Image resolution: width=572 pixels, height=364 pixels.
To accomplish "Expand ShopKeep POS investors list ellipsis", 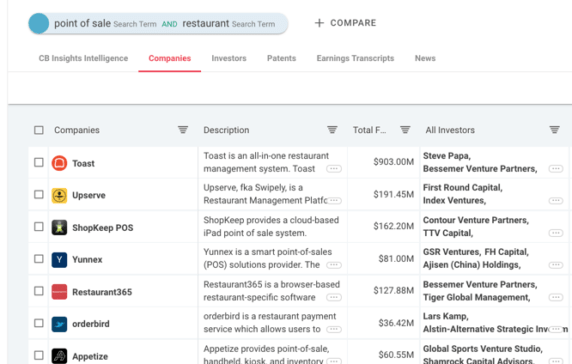I will coord(556,233).
